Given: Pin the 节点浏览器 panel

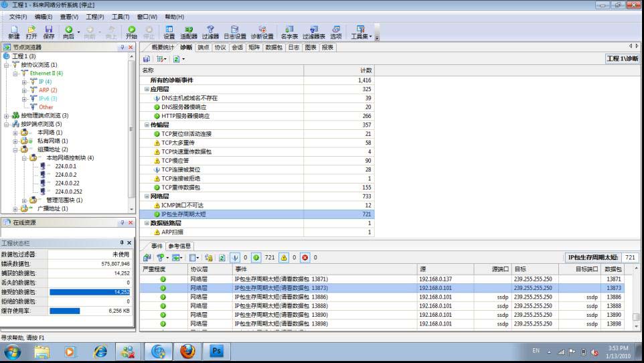Looking at the screenshot, I should click(x=122, y=48).
